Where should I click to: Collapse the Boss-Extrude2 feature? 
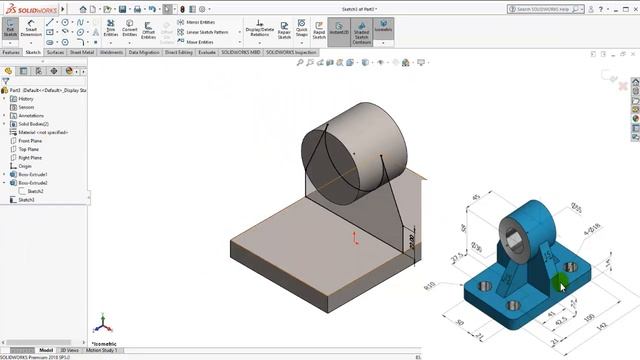pyautogui.click(x=4, y=183)
